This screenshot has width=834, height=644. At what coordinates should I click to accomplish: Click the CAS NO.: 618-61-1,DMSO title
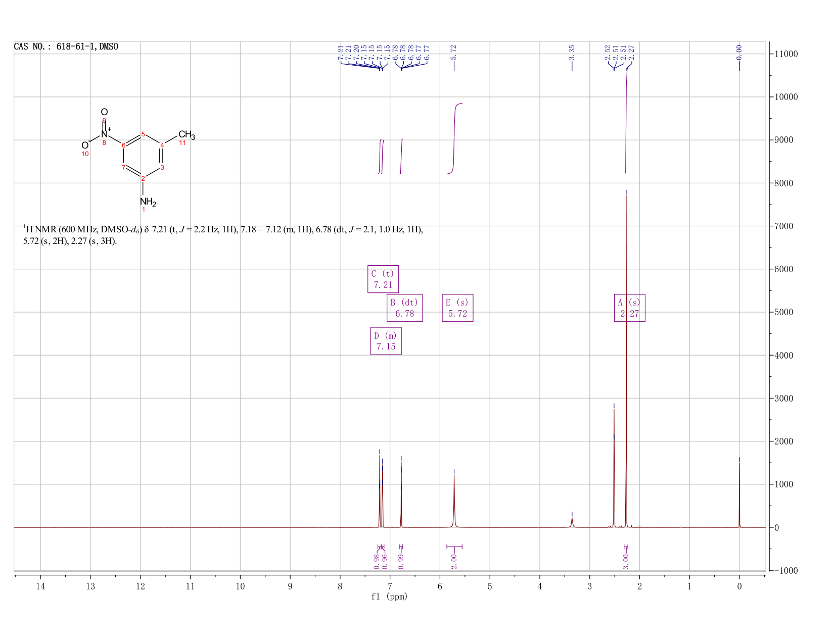[x=66, y=47]
